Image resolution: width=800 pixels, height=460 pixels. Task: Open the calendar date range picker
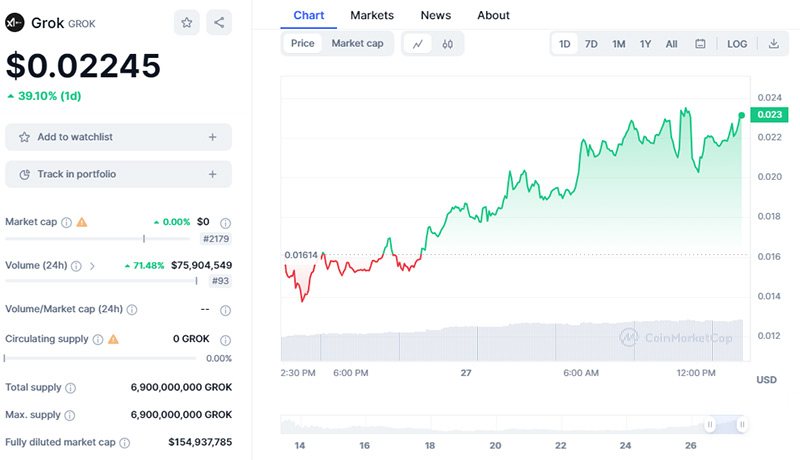[x=700, y=44]
